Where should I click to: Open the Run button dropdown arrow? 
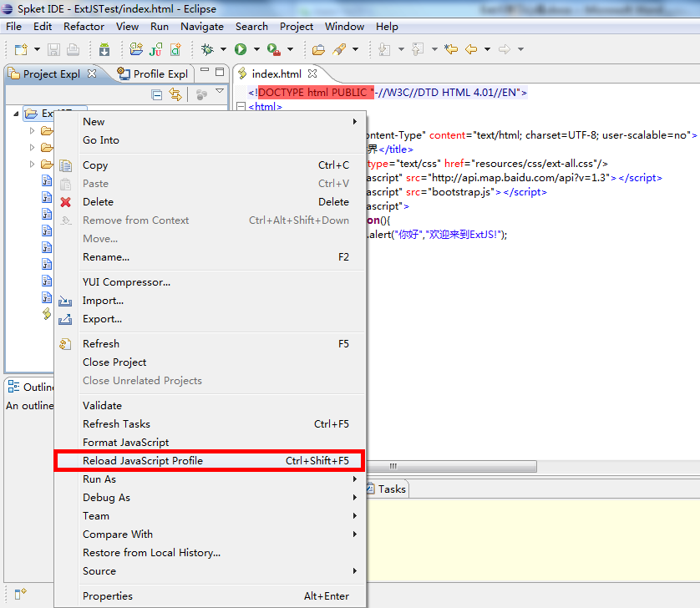[x=255, y=48]
